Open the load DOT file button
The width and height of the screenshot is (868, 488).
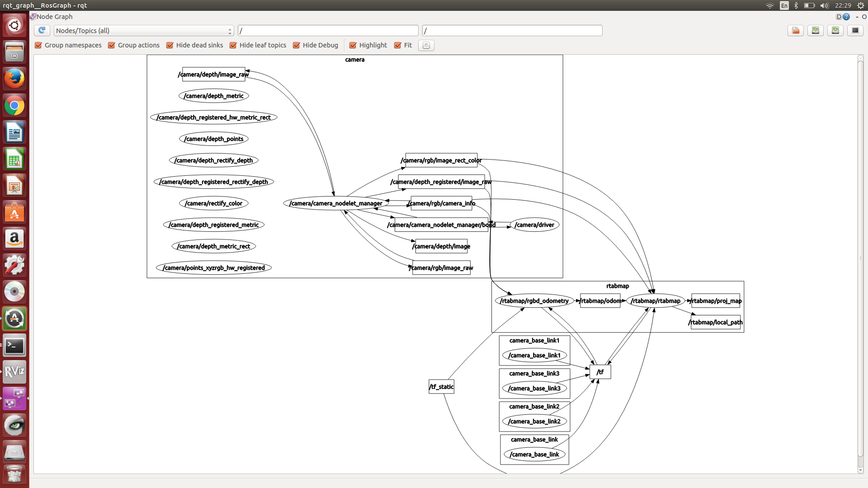click(x=795, y=30)
